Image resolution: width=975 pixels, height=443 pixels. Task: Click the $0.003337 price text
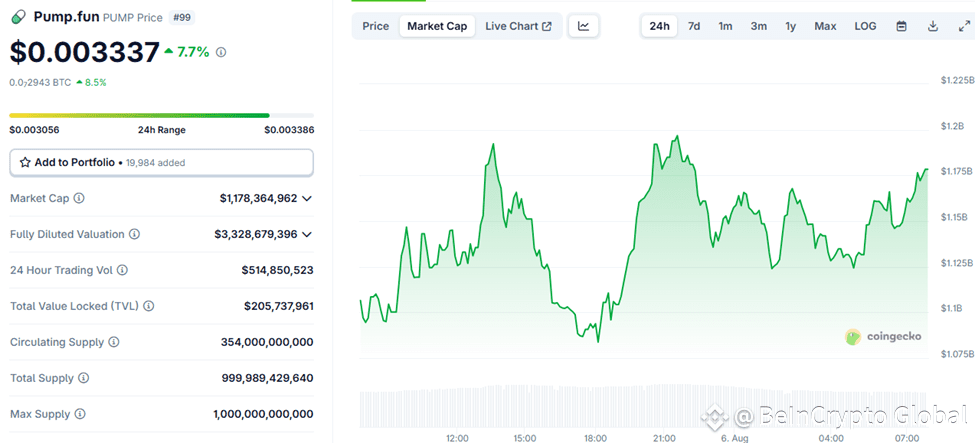84,52
